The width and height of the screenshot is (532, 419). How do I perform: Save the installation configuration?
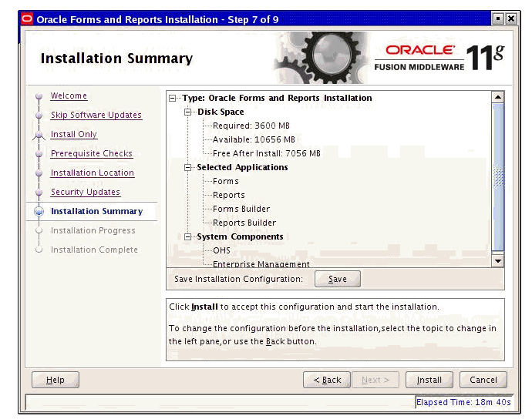point(338,279)
